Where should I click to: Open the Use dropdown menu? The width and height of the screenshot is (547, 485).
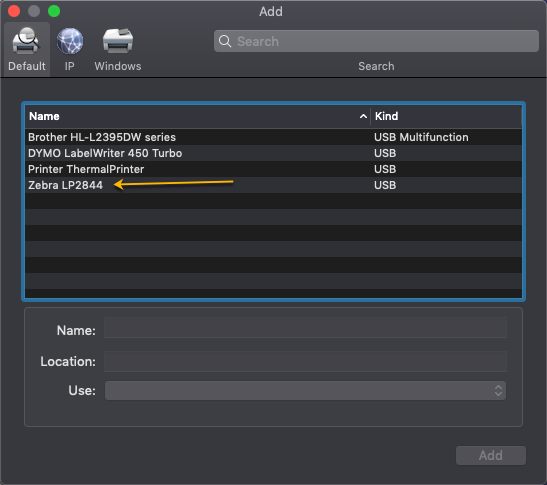point(305,390)
